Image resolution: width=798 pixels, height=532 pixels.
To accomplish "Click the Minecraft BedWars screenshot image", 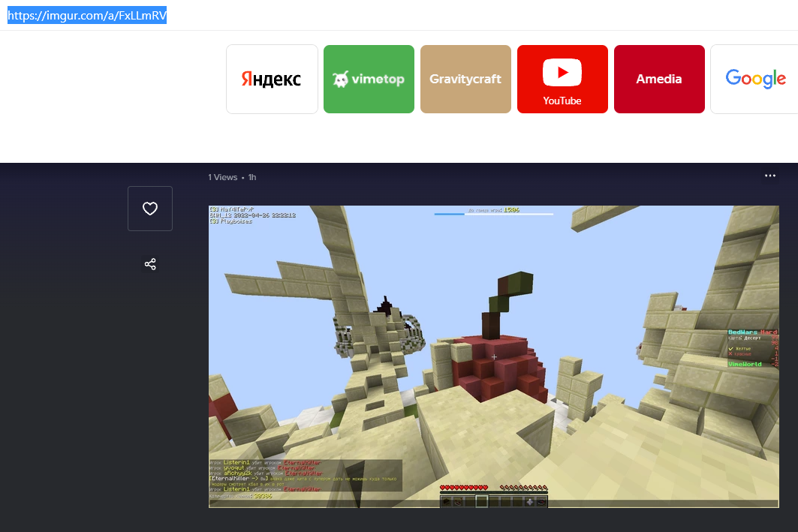I will pos(494,356).
